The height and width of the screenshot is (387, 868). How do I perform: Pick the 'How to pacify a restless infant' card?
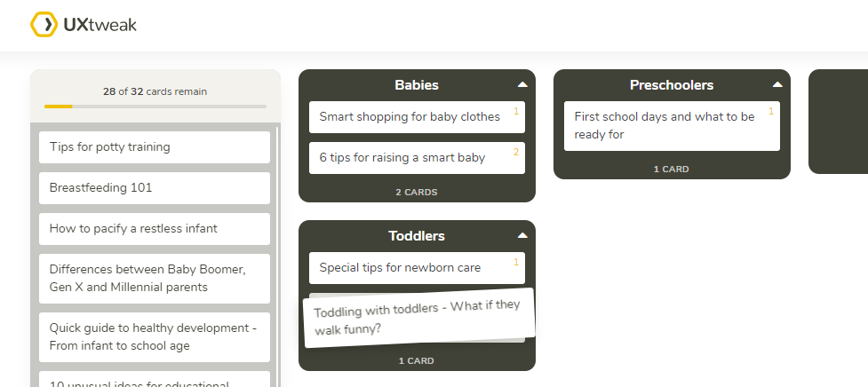pos(155,229)
